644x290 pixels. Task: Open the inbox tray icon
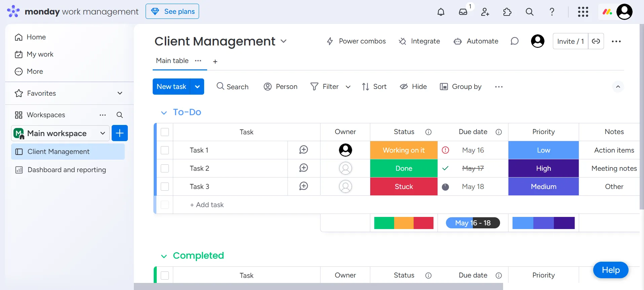[x=463, y=12]
